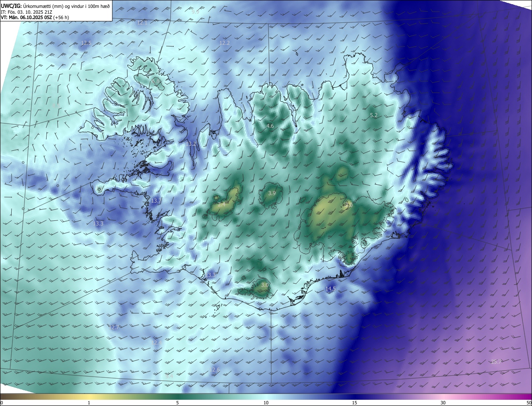
Task: Click the legend tick label 5
Action: click(177, 403)
